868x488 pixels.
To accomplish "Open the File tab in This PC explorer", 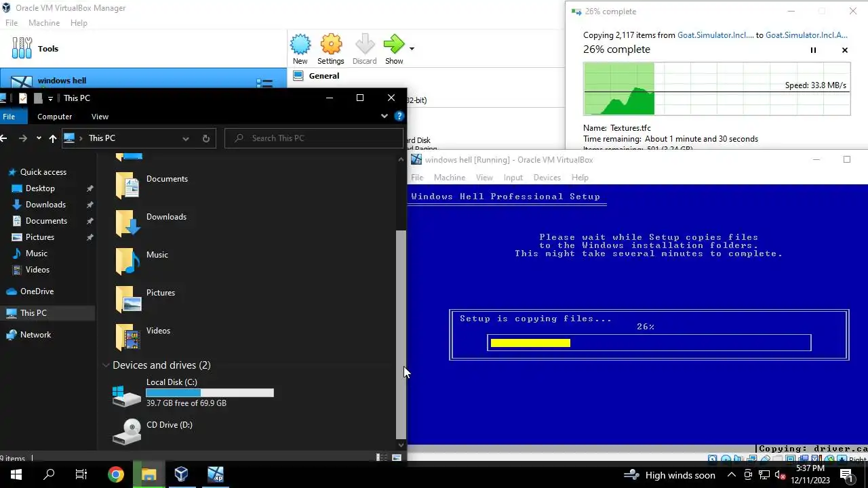I will (x=9, y=117).
